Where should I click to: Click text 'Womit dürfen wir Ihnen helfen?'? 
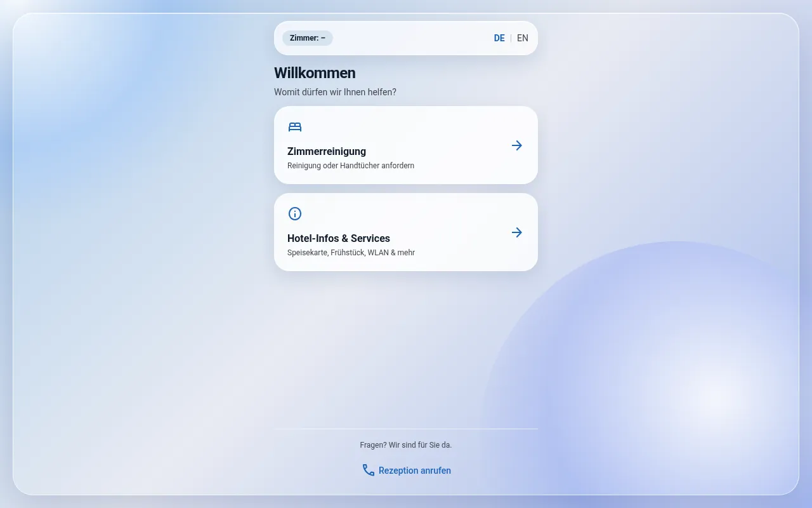tap(335, 92)
